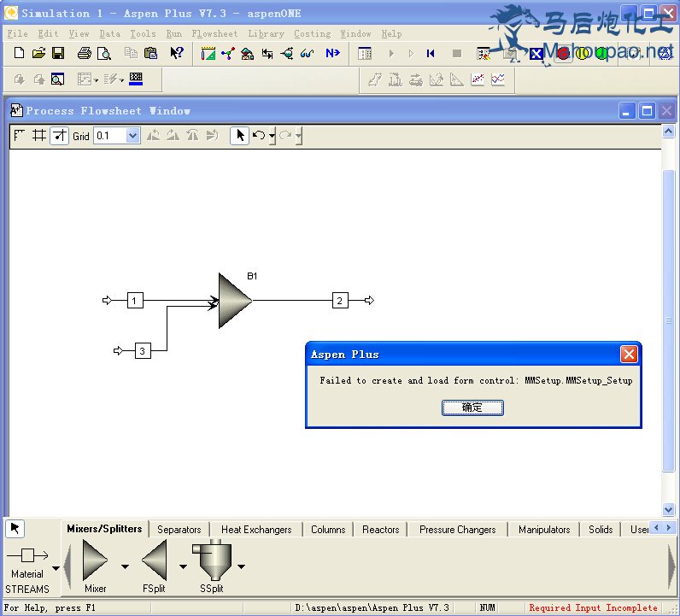Click the Find object magnifier icon
The width and height of the screenshot is (680, 616).
58,79
